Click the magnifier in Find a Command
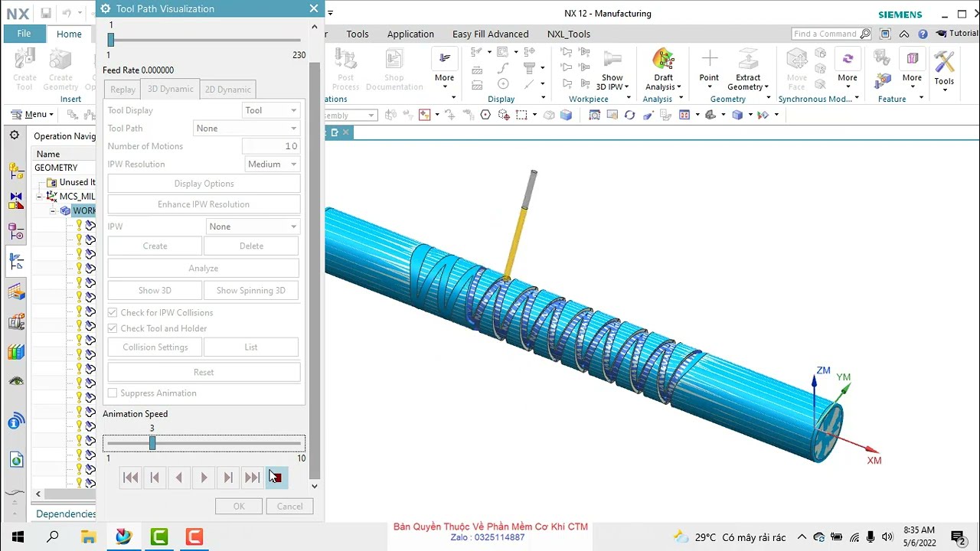The height and width of the screenshot is (551, 980). pyautogui.click(x=865, y=34)
